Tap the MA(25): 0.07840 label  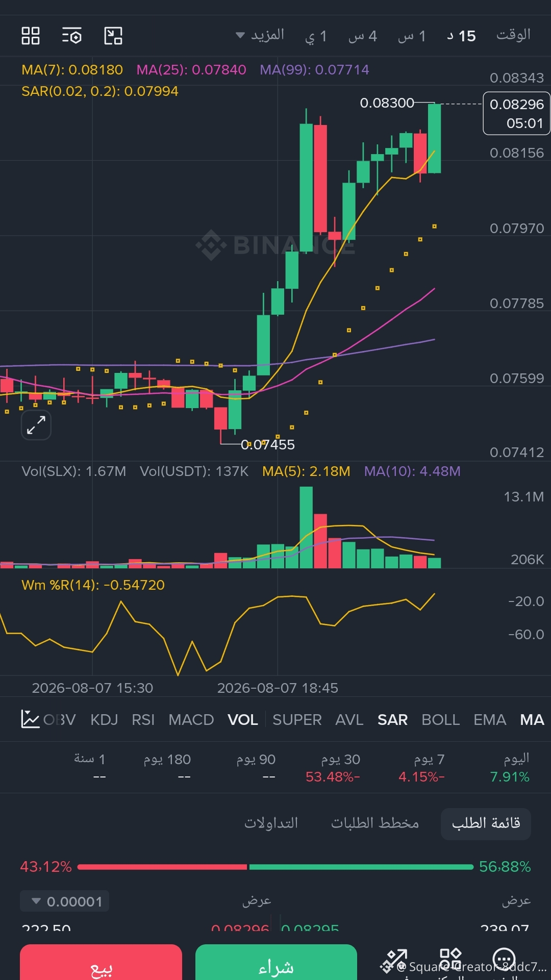point(191,70)
